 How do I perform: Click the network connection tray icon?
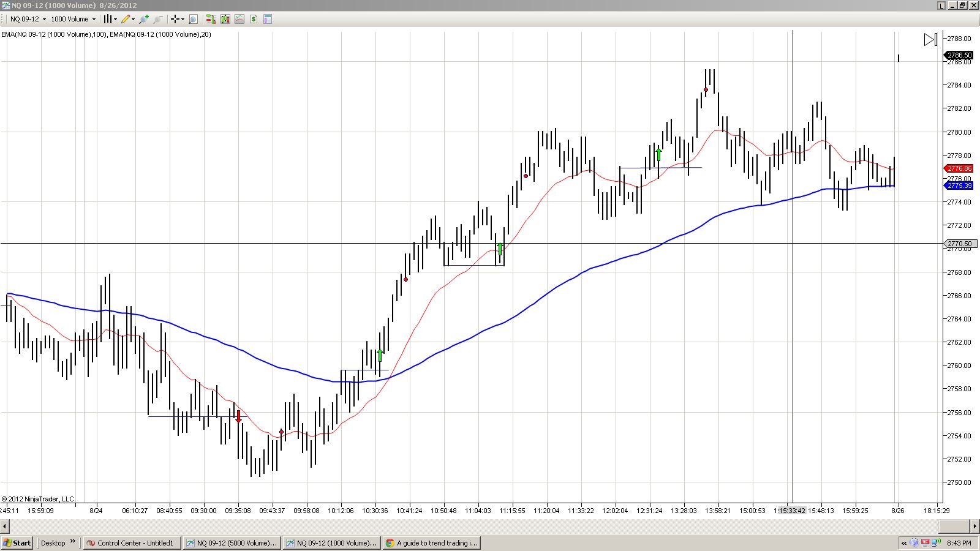click(x=936, y=542)
